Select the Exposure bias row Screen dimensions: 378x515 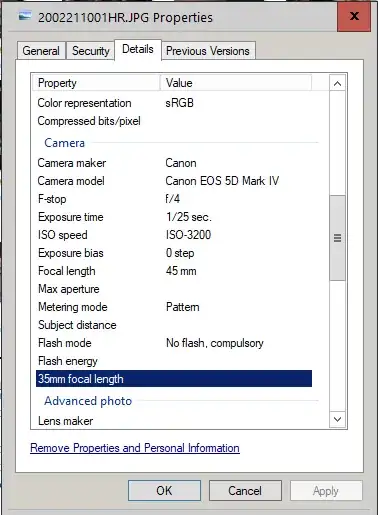[174, 253]
